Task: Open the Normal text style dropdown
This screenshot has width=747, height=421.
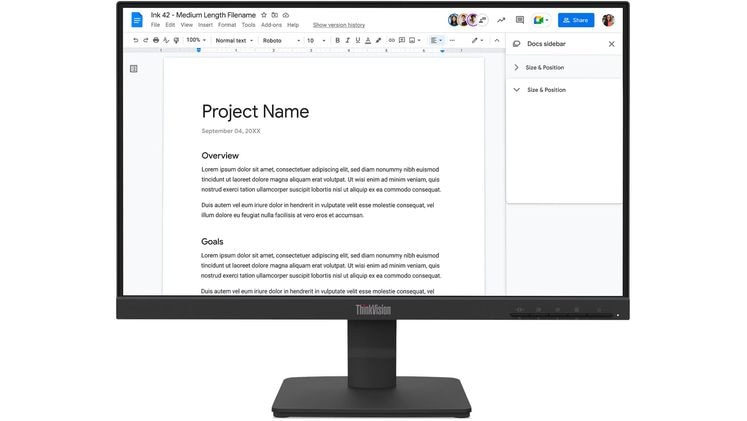Action: coord(233,41)
